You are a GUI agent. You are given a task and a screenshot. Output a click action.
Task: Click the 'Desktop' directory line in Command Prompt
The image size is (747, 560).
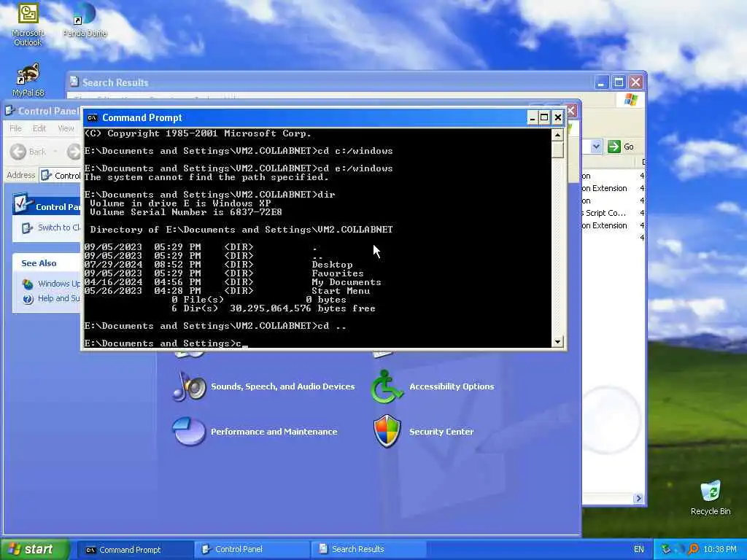pos(219,265)
